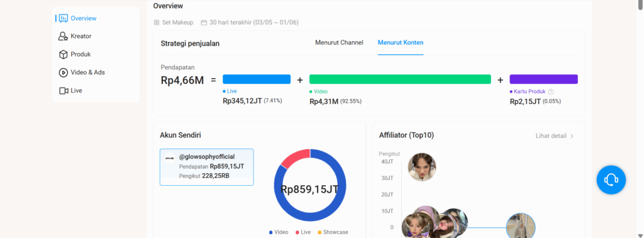Image resolution: width=644 pixels, height=238 pixels.
Task: Toggle the Showcase legend item
Action: click(333, 232)
